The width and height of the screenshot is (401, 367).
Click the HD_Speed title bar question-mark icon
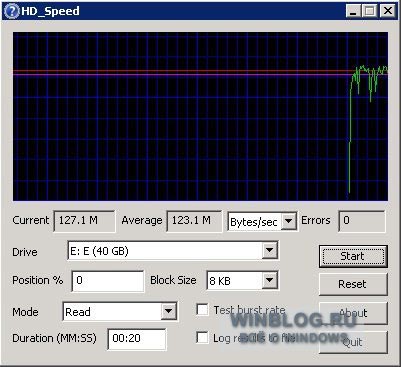point(12,11)
